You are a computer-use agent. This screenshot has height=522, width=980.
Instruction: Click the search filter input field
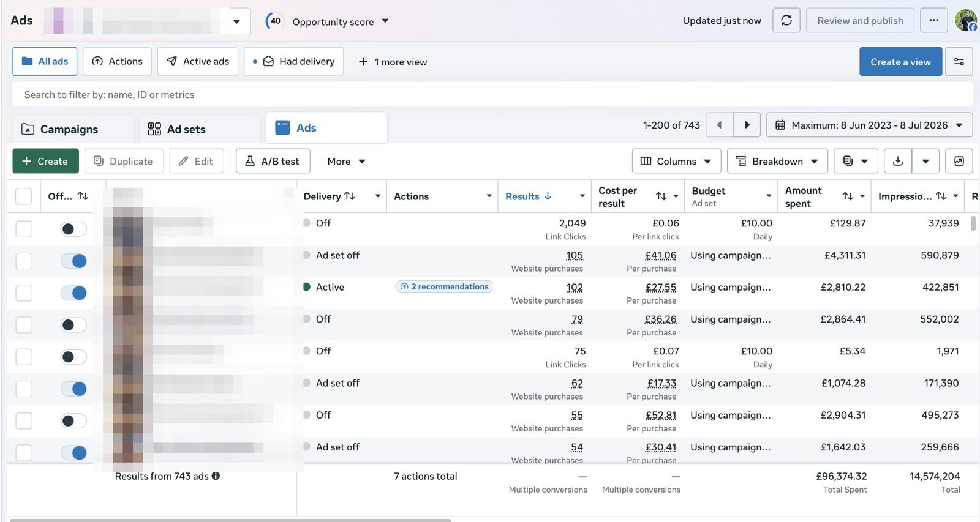coord(492,95)
